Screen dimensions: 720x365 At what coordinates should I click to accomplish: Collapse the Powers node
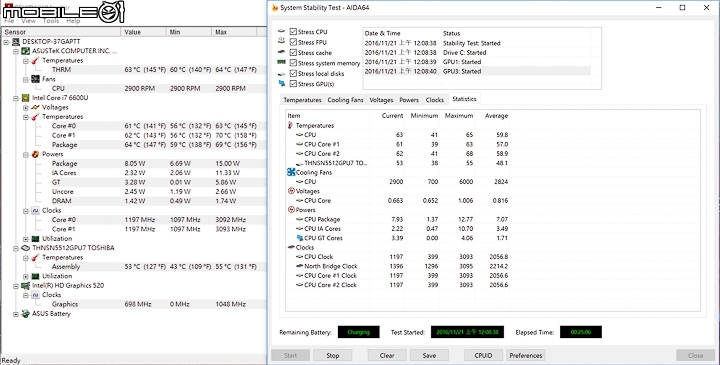(x=25, y=154)
